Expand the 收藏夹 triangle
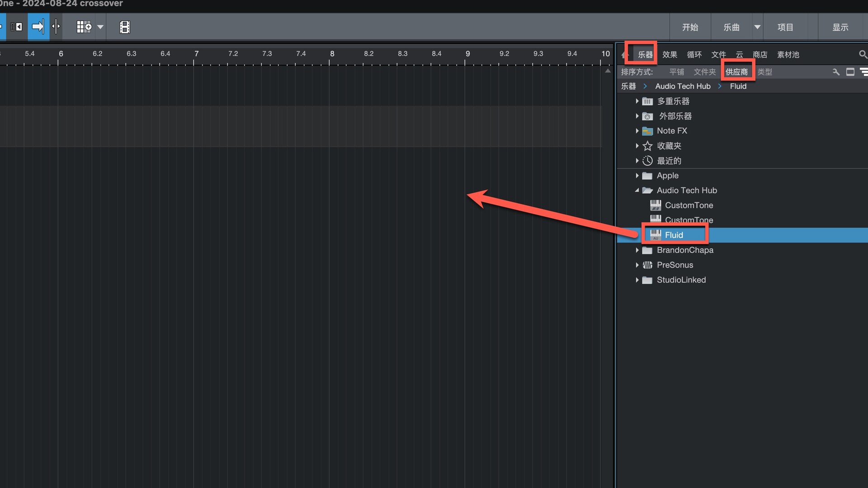Screen dimensions: 868x488 tap(637, 146)
